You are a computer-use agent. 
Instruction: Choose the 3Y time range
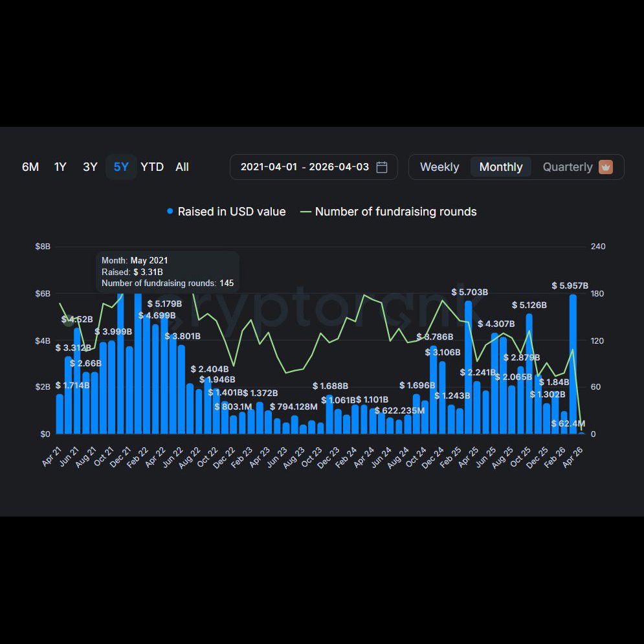point(90,167)
